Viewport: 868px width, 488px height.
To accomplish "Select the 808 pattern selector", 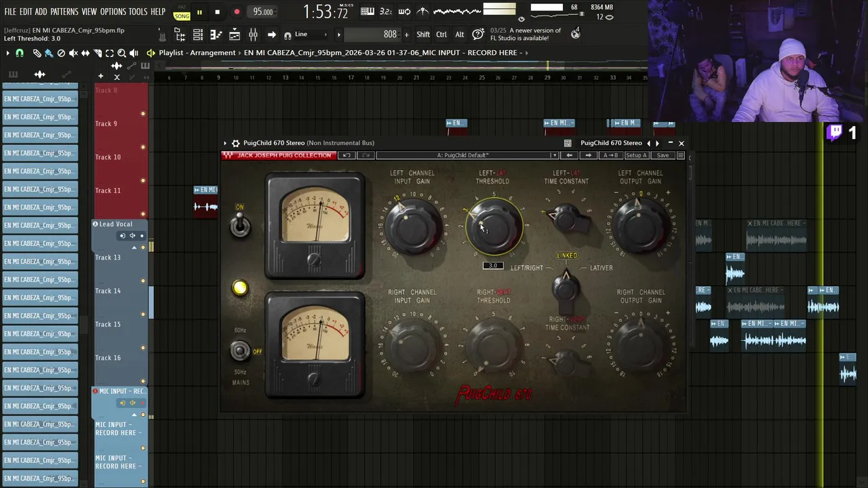I will pyautogui.click(x=372, y=35).
